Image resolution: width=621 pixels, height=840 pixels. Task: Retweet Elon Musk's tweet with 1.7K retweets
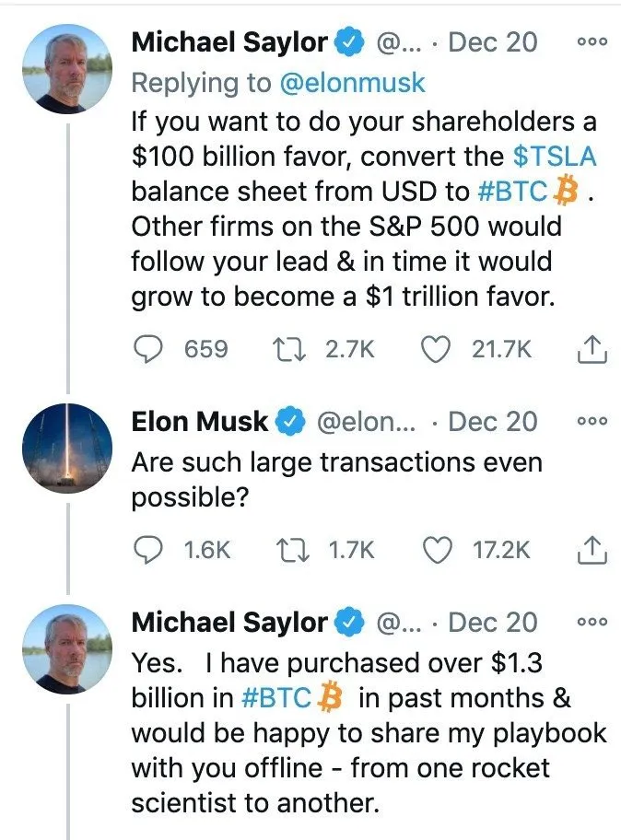[292, 550]
